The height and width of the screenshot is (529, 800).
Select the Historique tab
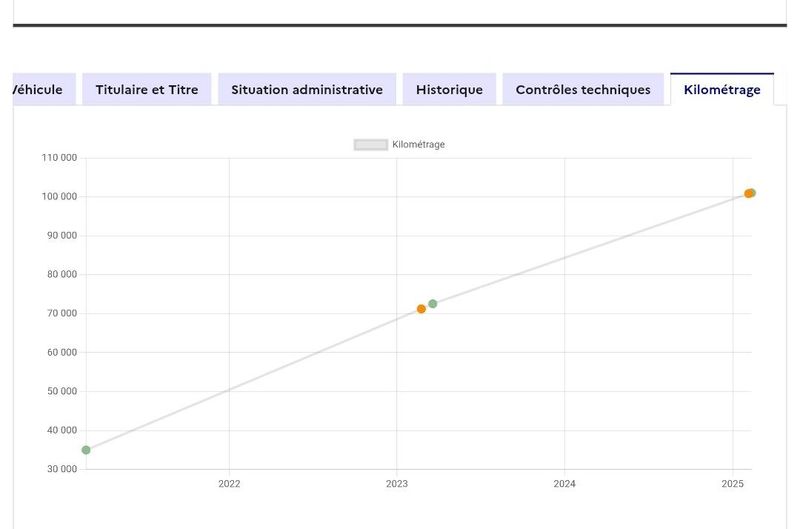pyautogui.click(x=449, y=89)
